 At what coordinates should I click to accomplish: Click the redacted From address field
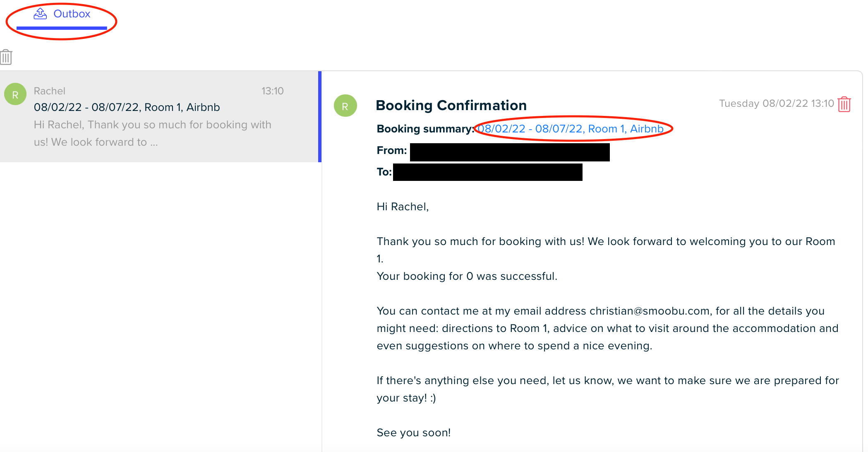pyautogui.click(x=510, y=152)
